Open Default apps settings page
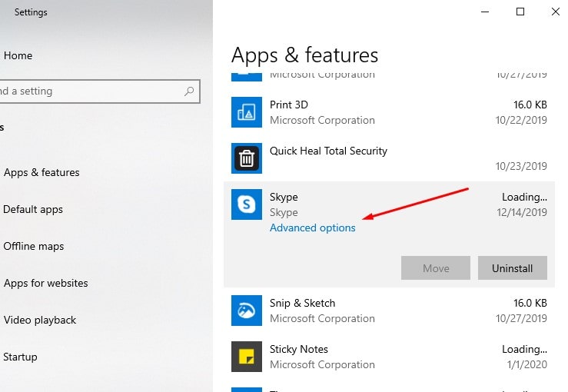The width and height of the screenshot is (568, 392). click(x=32, y=209)
